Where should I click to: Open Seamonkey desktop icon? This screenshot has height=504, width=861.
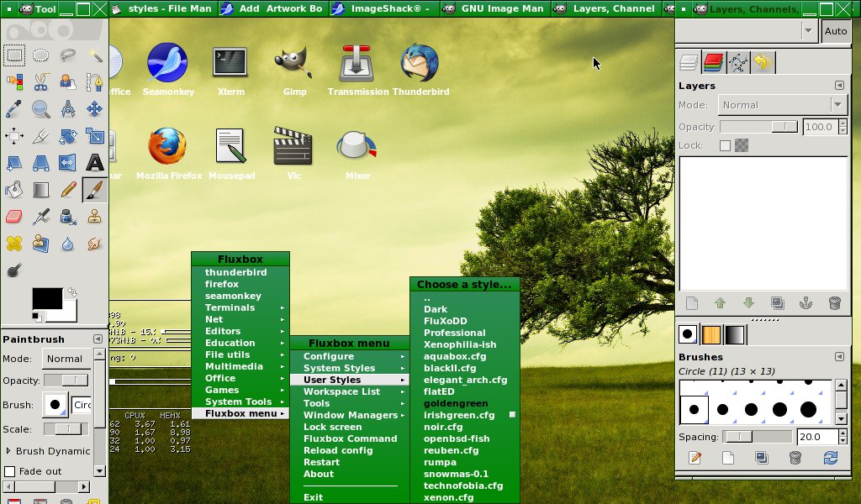168,71
